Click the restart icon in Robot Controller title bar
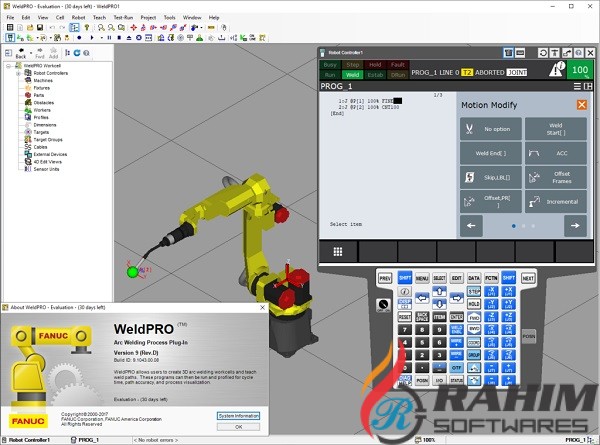The width and height of the screenshot is (600, 445). [543, 53]
